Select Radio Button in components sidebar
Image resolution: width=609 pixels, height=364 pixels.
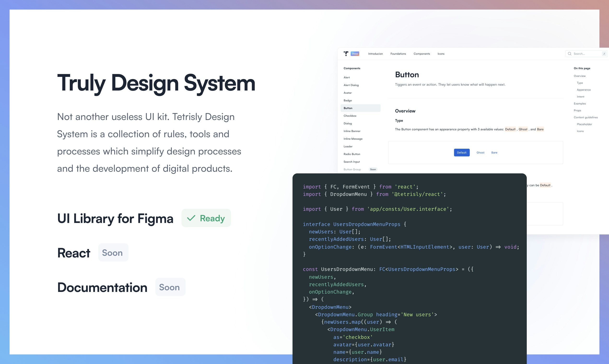click(x=352, y=154)
